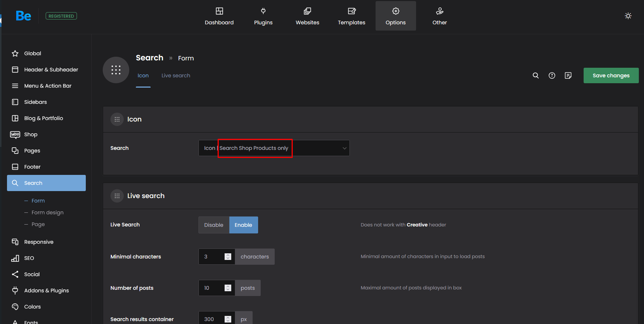Click the options search magnifier icon
The width and height of the screenshot is (644, 324).
click(536, 75)
